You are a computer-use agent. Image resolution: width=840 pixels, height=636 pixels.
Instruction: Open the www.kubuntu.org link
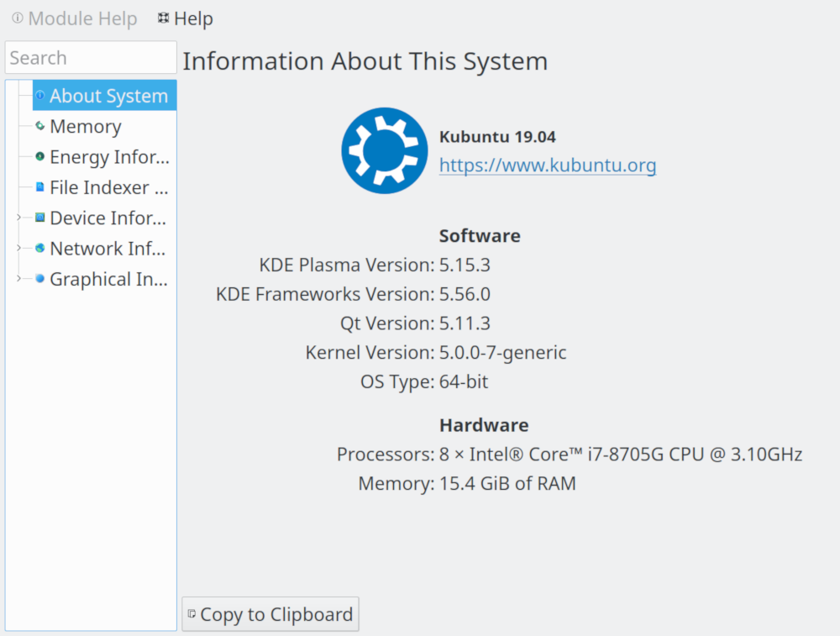(548, 166)
